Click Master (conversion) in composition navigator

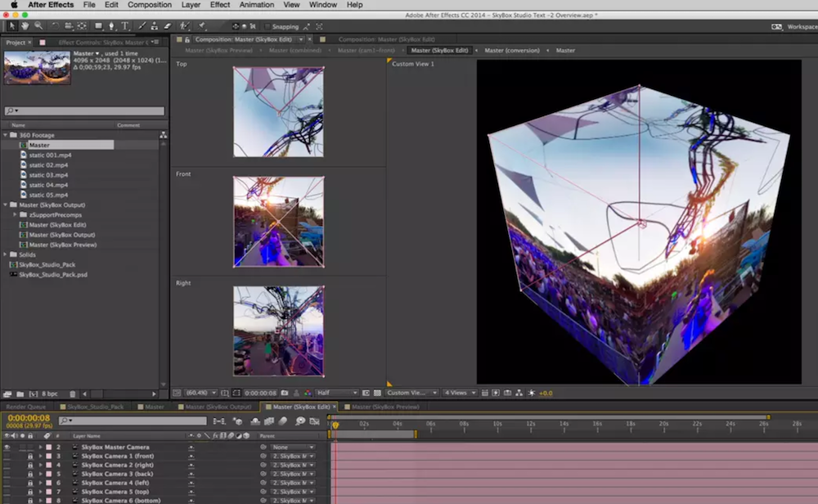coord(512,51)
